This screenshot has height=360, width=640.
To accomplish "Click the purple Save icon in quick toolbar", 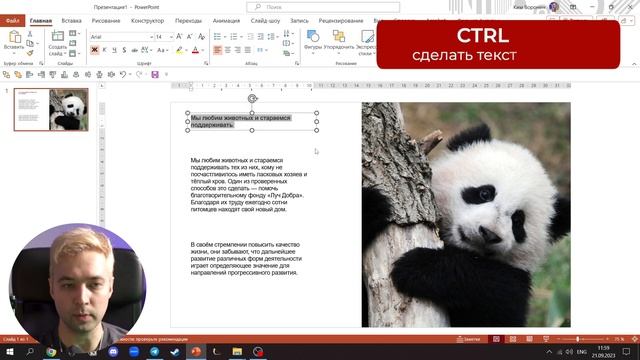I will [155, 74].
